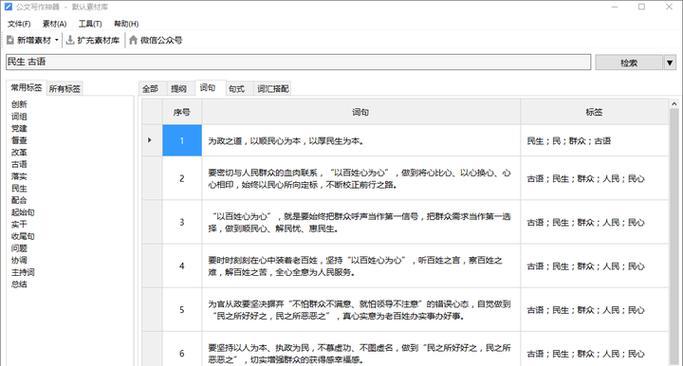This screenshot has width=683, height=366.
Task: Select the 词句 tab
Action: point(207,88)
